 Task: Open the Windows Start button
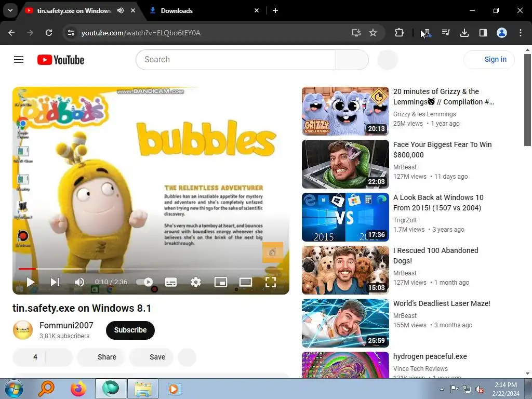(14, 389)
